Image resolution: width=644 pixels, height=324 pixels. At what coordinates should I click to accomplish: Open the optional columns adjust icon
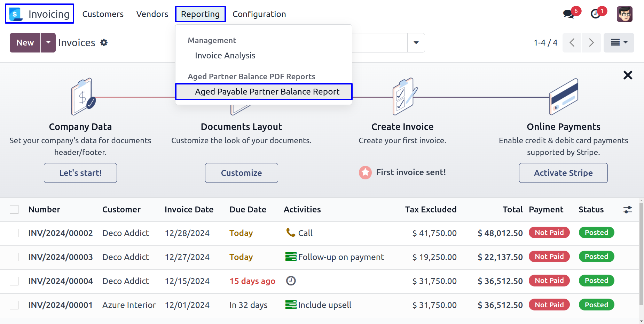tap(627, 210)
